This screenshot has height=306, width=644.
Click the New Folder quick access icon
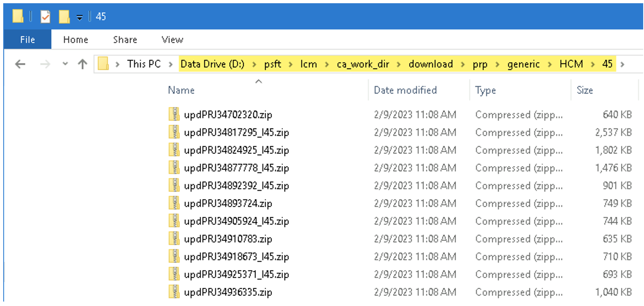click(64, 17)
